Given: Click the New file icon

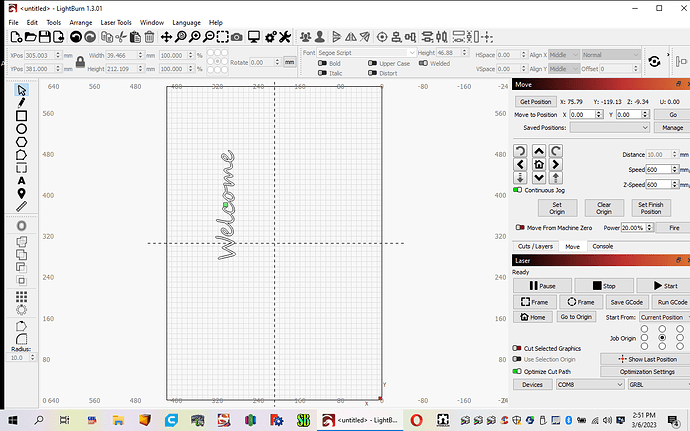Looking at the screenshot, I should [16, 37].
